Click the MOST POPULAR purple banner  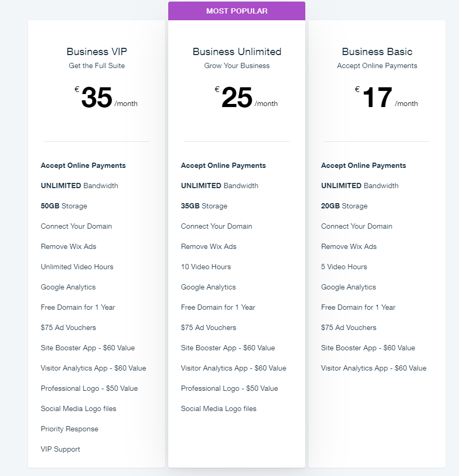coord(237,11)
